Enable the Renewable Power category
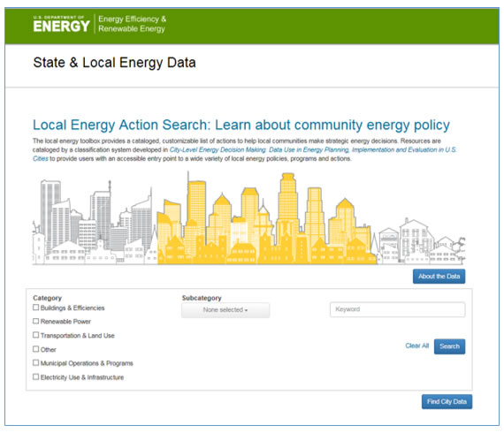This screenshot has height=433, width=504. pyautogui.click(x=35, y=321)
